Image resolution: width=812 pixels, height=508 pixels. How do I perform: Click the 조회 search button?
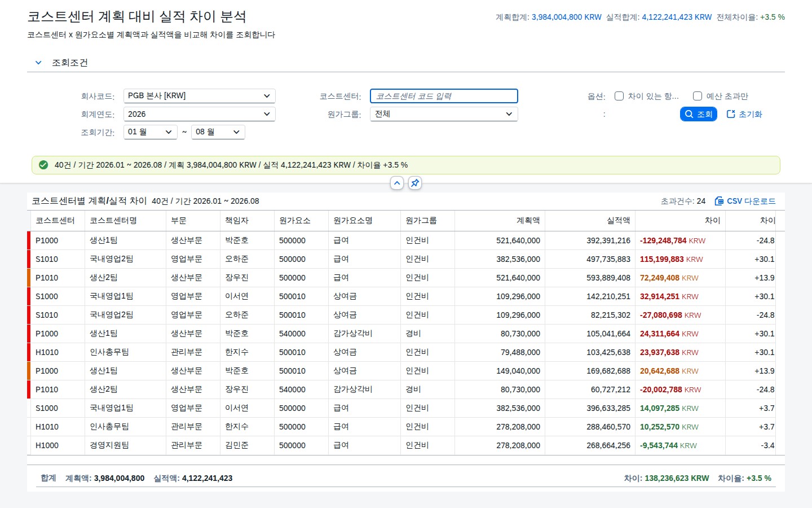pos(698,114)
